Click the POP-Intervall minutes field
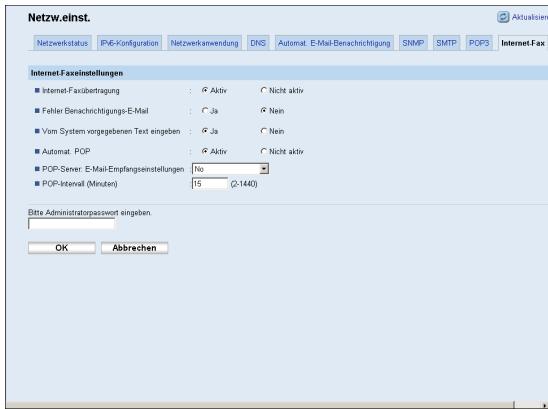 click(210, 184)
